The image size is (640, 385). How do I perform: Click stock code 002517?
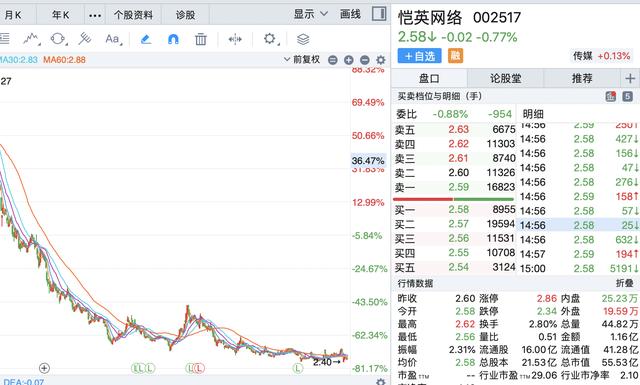tap(497, 18)
